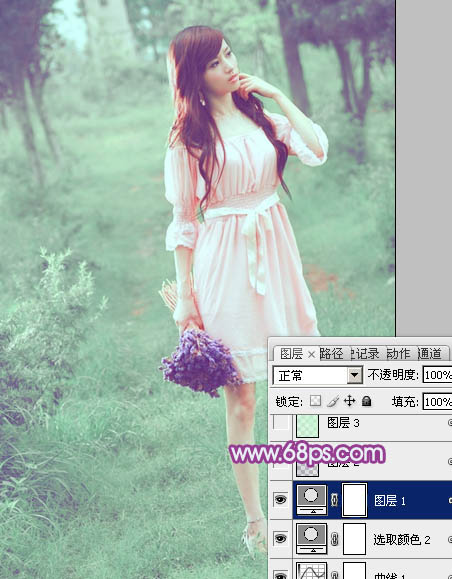Switch to the 路径 tab
The height and width of the screenshot is (579, 452).
click(331, 354)
